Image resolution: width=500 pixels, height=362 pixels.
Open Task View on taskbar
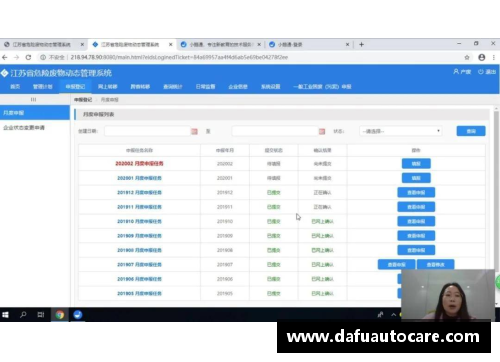[41, 314]
